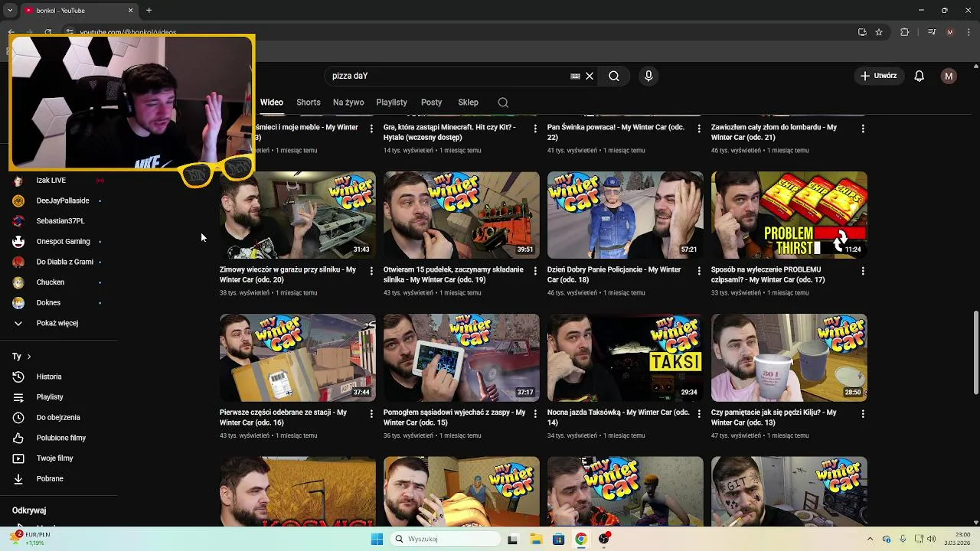Screen dimensions: 980x551
Task: Expand Pokaż więcej subscriptions list
Action: click(x=59, y=323)
